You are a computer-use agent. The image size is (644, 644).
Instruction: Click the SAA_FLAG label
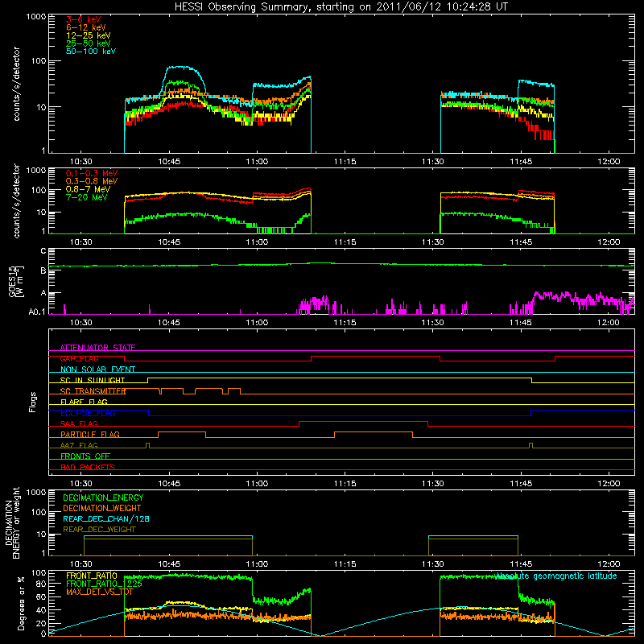[79, 423]
